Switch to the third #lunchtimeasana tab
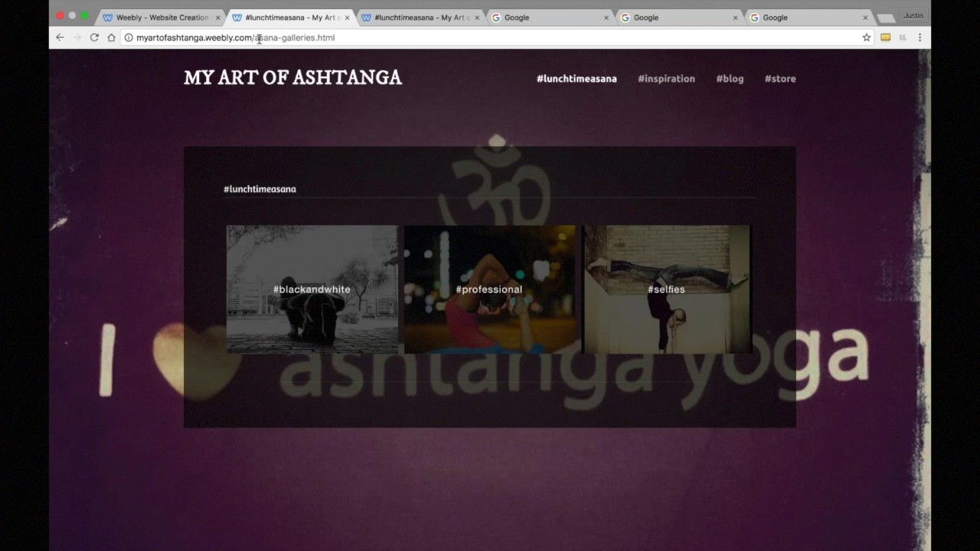 [419, 18]
